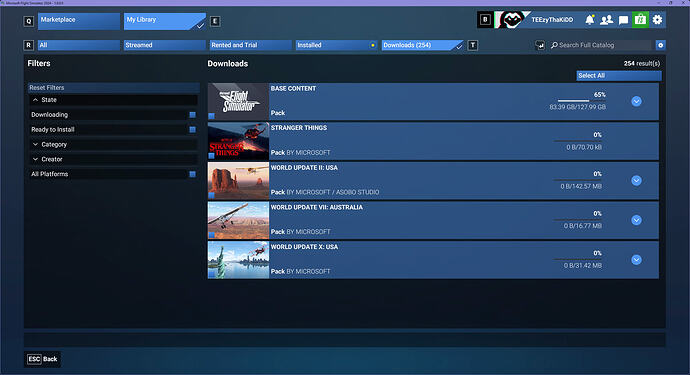Tick the Stranger Things selection checkbox

(x=212, y=156)
